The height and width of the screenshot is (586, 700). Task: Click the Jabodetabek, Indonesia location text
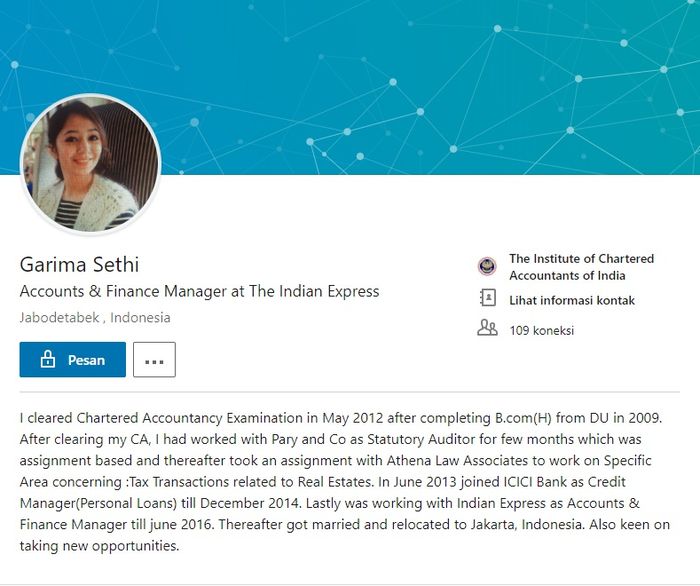click(95, 318)
